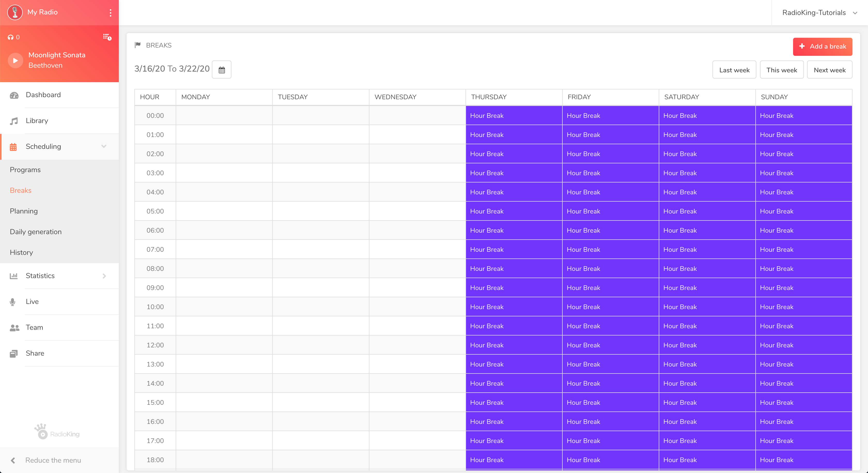Click the Add a break button
The image size is (868, 473).
point(823,47)
